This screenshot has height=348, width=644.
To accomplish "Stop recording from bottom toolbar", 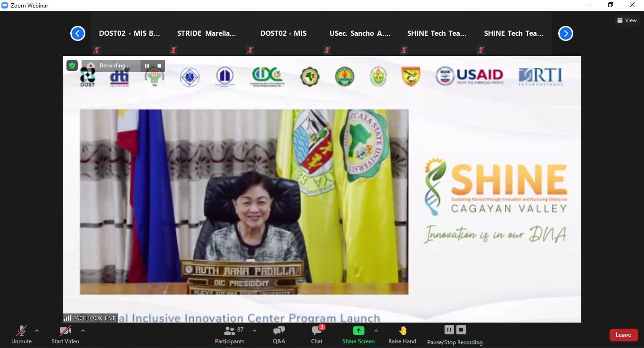I will click(x=461, y=330).
